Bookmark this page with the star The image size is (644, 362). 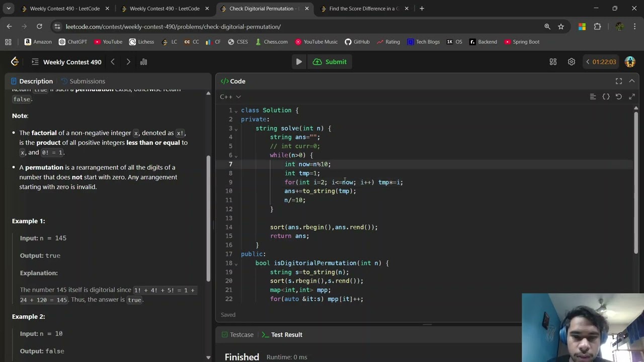pyautogui.click(x=561, y=27)
